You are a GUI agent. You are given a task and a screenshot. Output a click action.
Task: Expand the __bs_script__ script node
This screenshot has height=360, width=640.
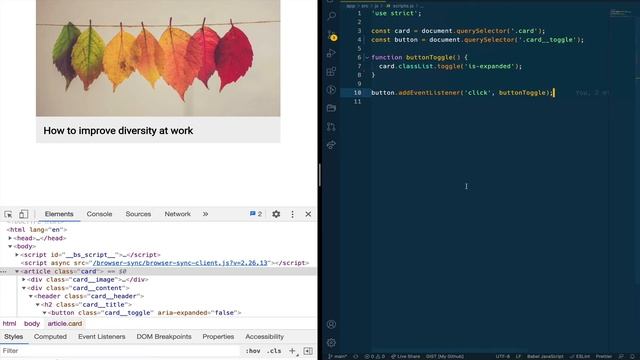17,255
